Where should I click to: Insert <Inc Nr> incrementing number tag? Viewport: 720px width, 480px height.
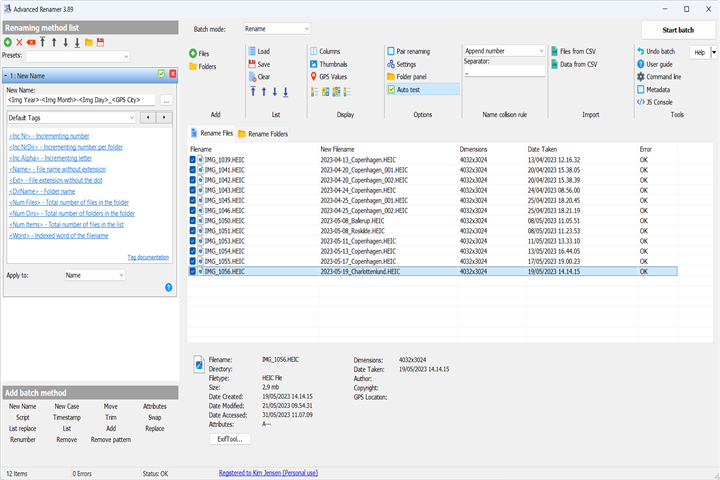49,136
